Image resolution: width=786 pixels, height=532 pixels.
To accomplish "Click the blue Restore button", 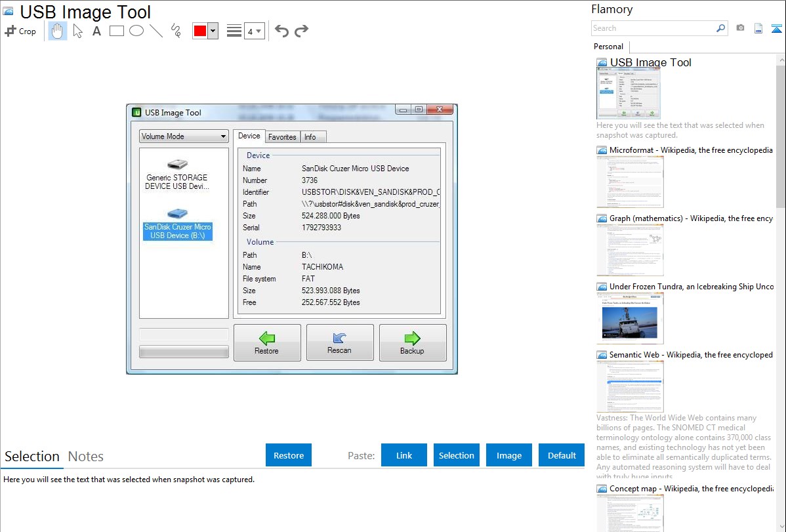I will [x=289, y=455].
